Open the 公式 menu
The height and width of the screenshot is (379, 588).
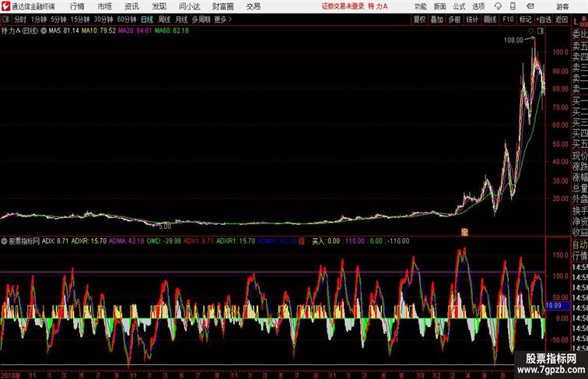point(459,6)
